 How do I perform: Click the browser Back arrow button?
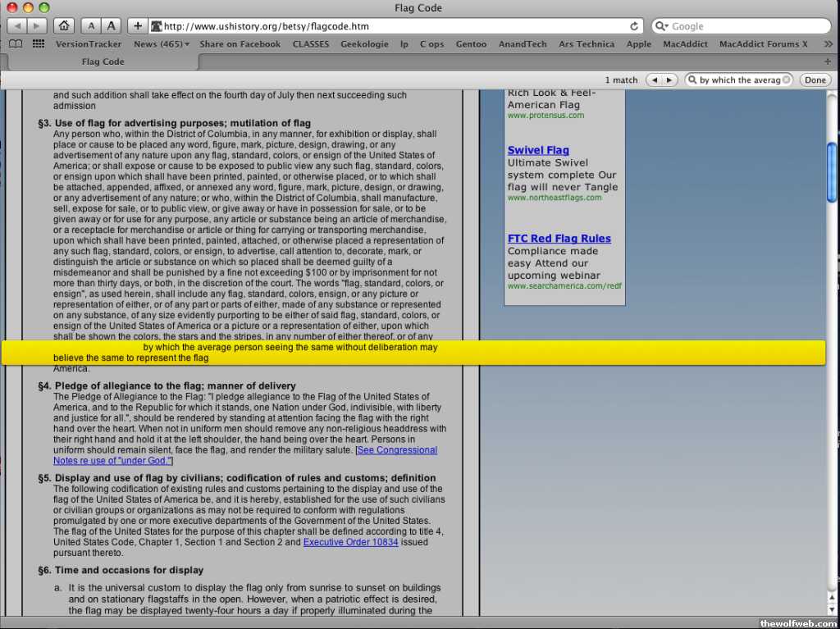(x=16, y=26)
